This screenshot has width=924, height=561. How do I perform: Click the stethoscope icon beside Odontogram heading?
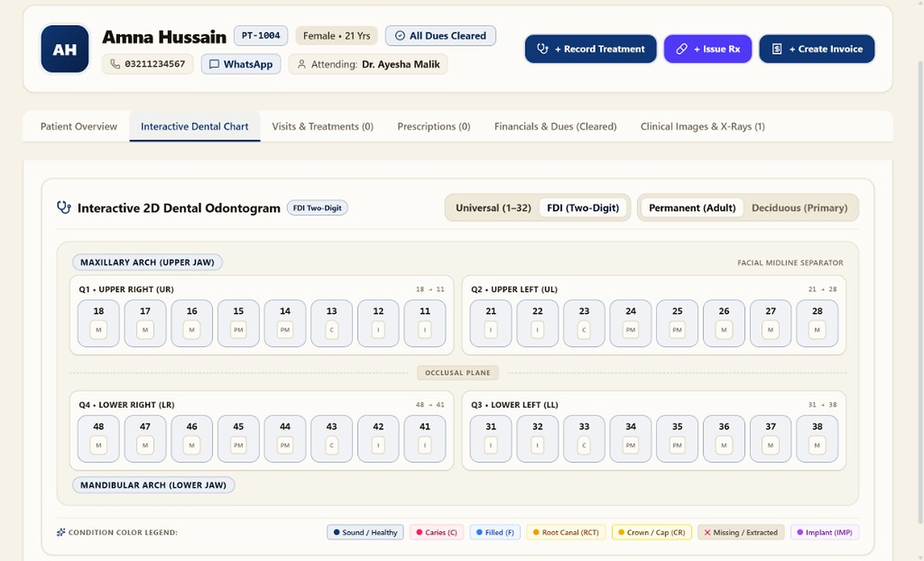(x=64, y=207)
